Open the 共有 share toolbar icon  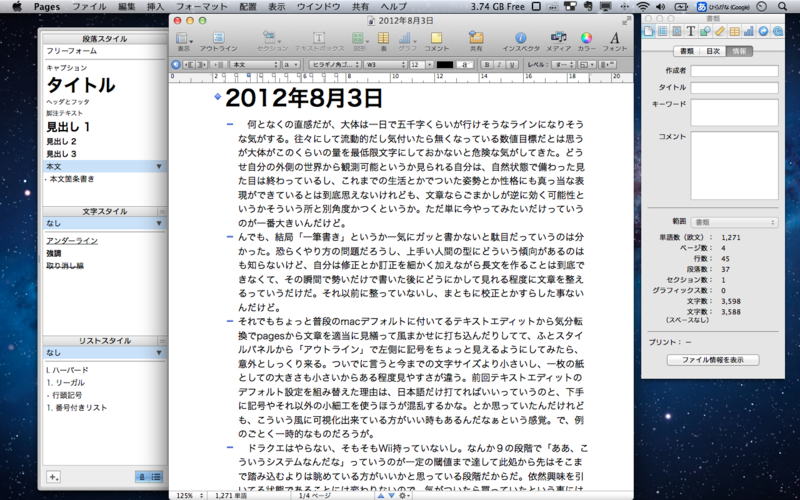coord(476,41)
